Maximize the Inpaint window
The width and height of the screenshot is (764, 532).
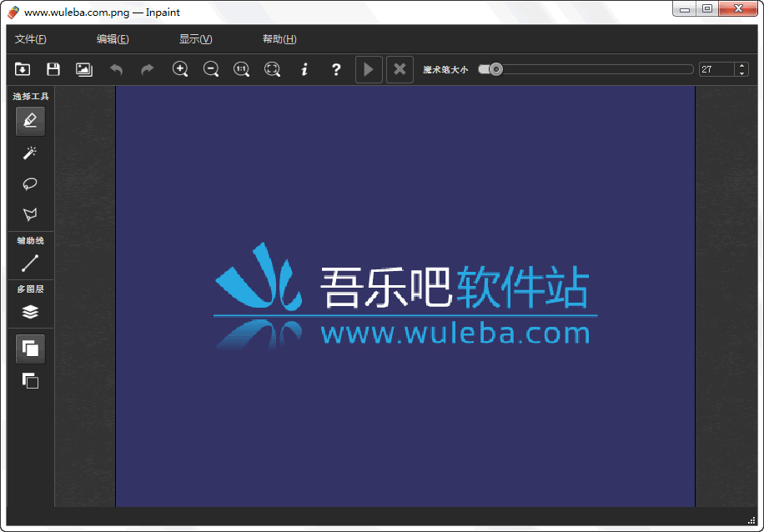tap(707, 9)
